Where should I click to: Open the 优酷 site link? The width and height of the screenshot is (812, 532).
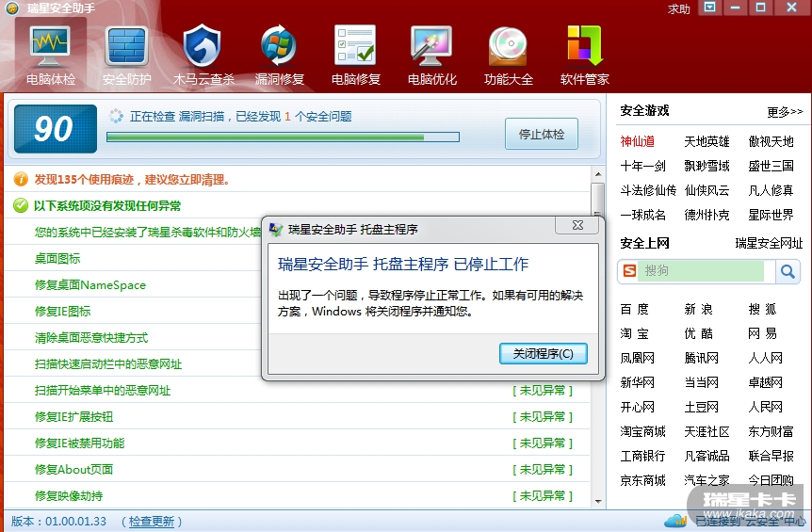698,333
